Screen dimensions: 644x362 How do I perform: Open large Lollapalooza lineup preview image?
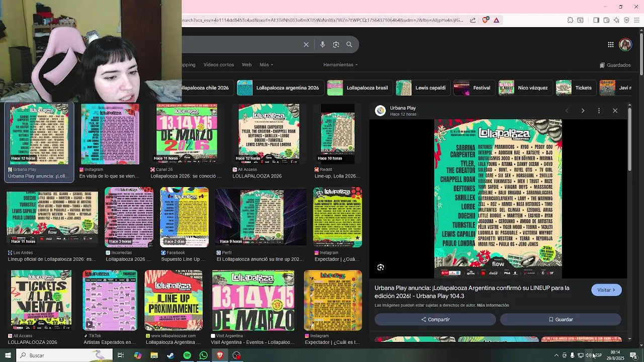pyautogui.click(x=498, y=198)
